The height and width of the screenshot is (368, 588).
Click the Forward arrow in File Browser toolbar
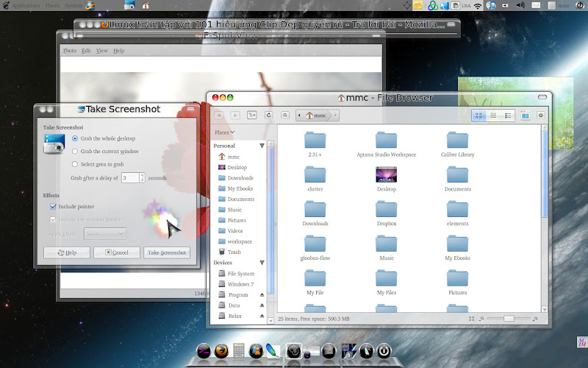(x=235, y=116)
